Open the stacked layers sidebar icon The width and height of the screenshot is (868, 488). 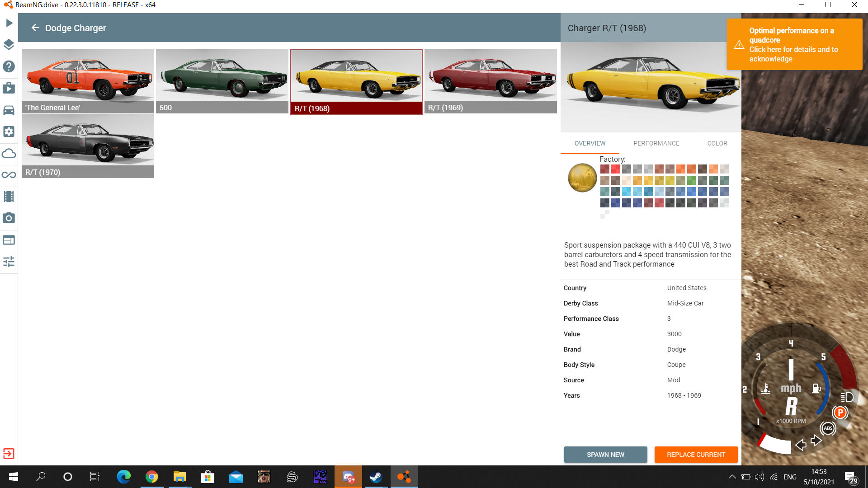click(9, 44)
